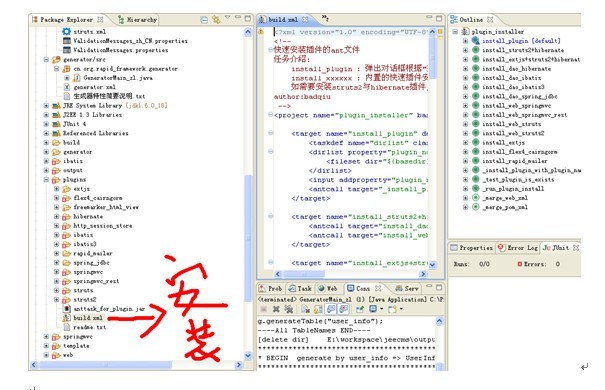605x390 pixels.
Task: Toggle Scroll Lock in Console
Action: [x=318, y=309]
